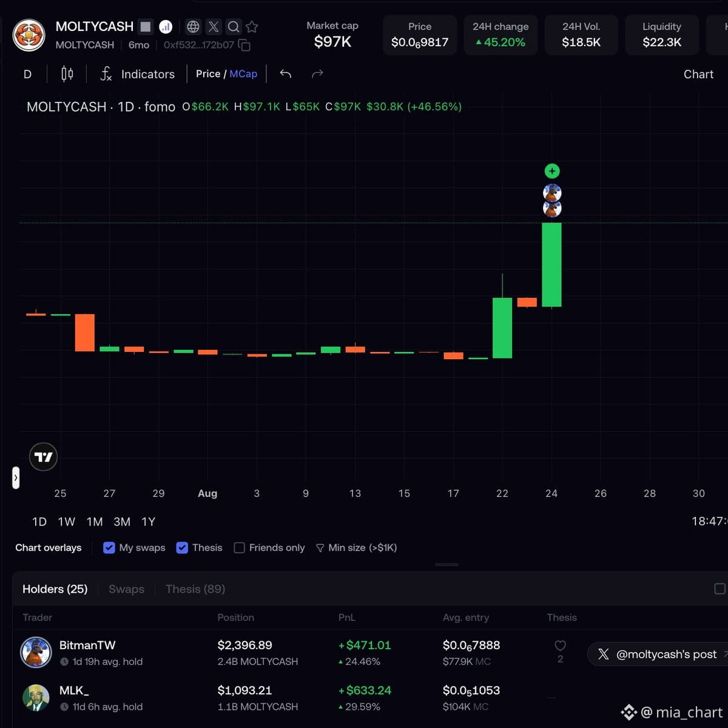This screenshot has width=728, height=728.
Task: Switch chart to Price mode
Action: coord(208,73)
